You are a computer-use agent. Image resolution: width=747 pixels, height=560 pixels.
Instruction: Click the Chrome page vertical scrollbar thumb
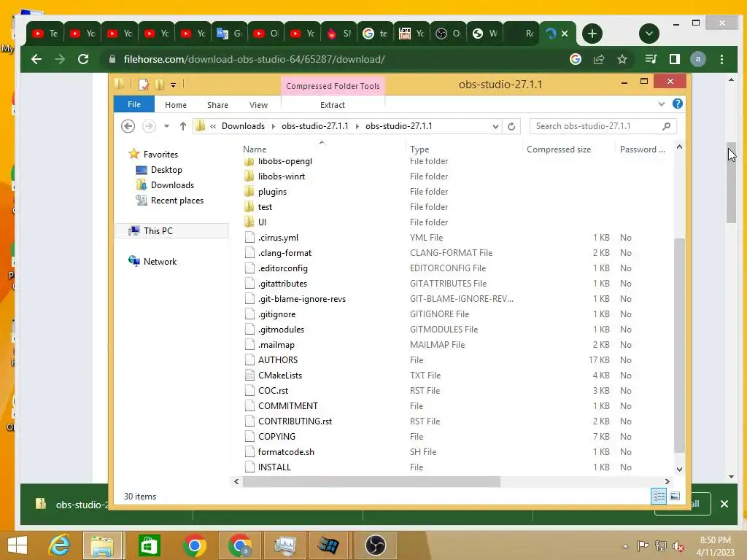(731, 182)
